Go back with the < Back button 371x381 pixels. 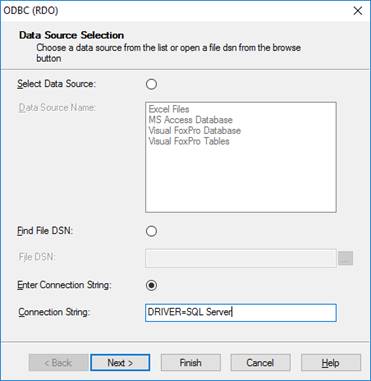click(x=58, y=363)
